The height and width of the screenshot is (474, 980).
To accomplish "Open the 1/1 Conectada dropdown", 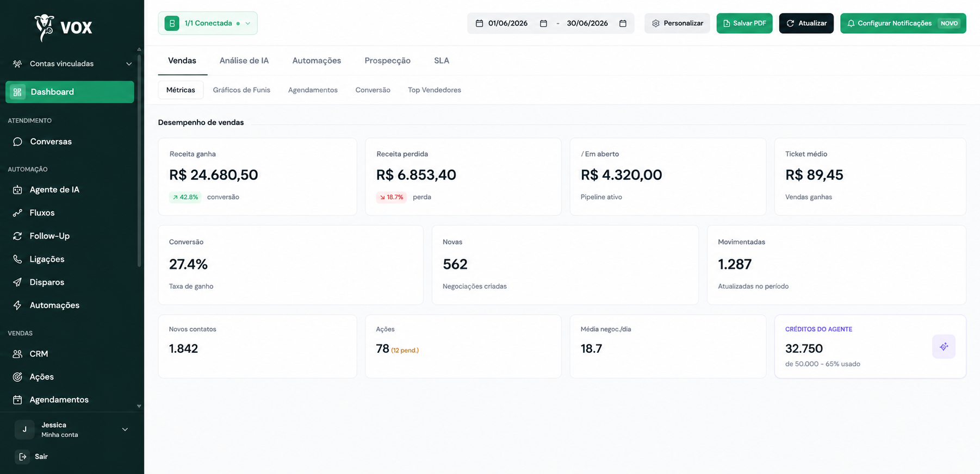I will point(208,23).
